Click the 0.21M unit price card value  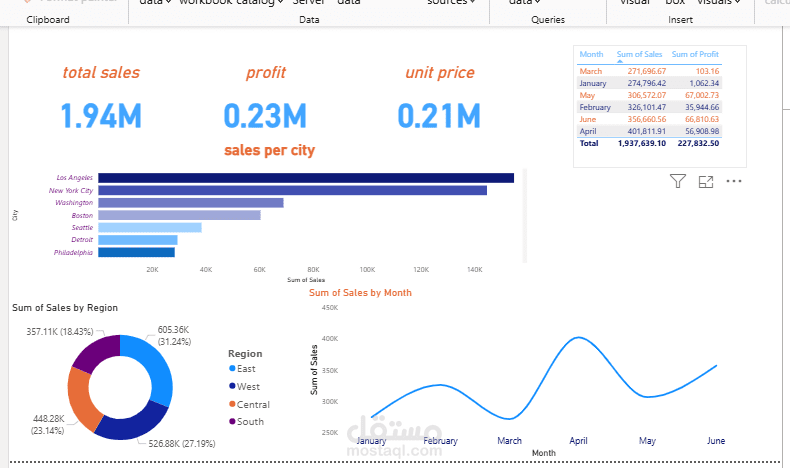pos(439,116)
